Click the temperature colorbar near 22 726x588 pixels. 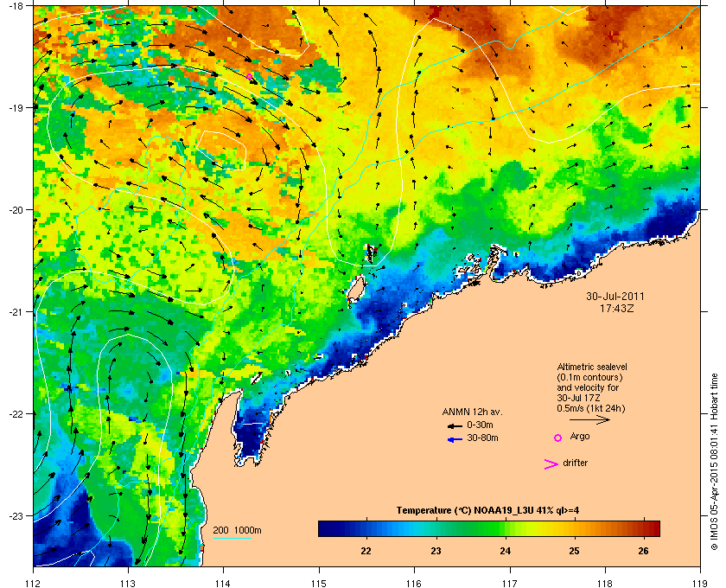pos(366,528)
